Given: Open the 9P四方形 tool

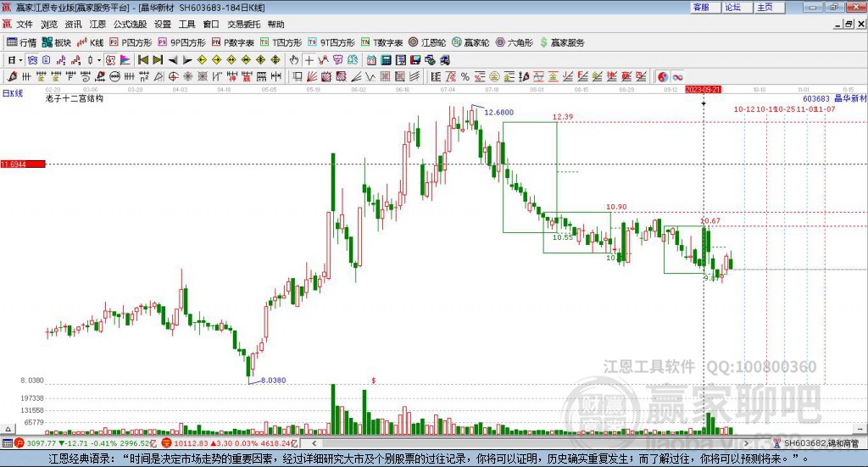Looking at the screenshot, I should [181, 42].
